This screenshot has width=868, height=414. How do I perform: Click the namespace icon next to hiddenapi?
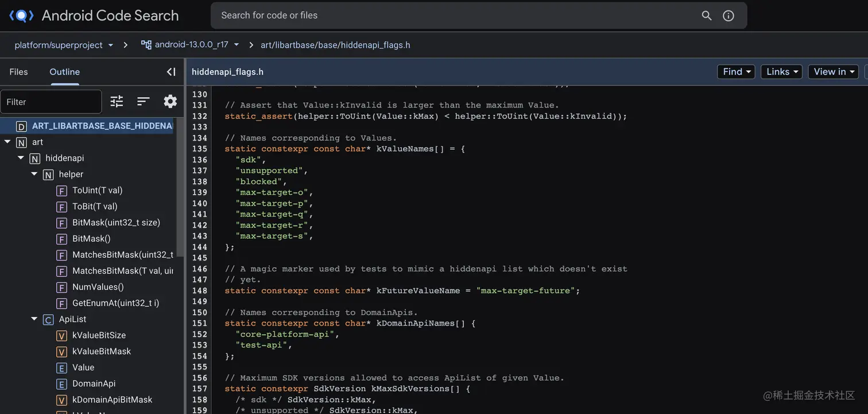[35, 158]
